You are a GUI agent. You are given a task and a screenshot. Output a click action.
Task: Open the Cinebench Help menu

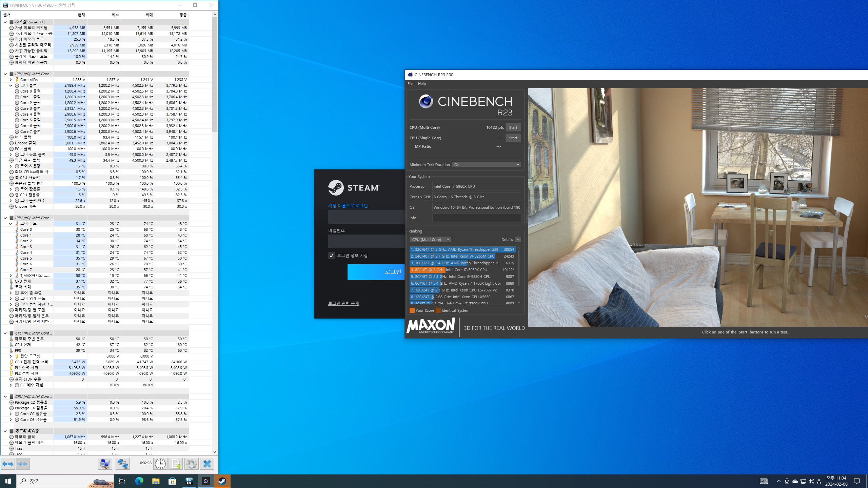pyautogui.click(x=422, y=84)
